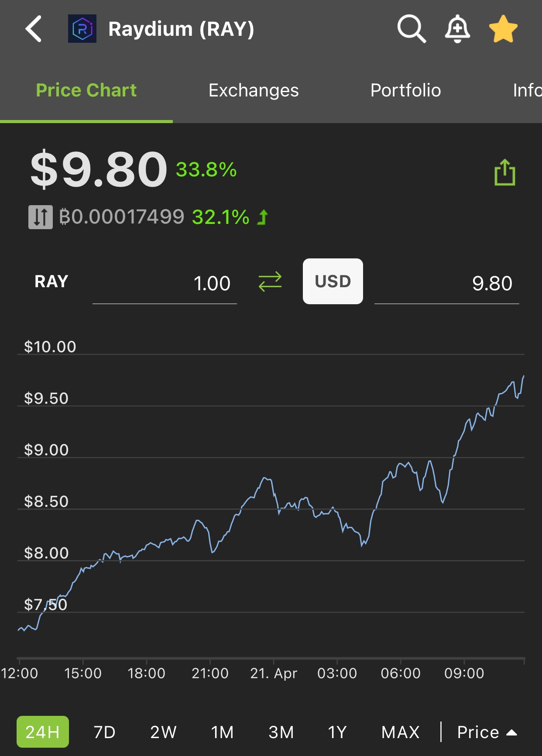542x756 pixels.
Task: Swap conversion direction with the green arrows
Action: click(x=270, y=282)
